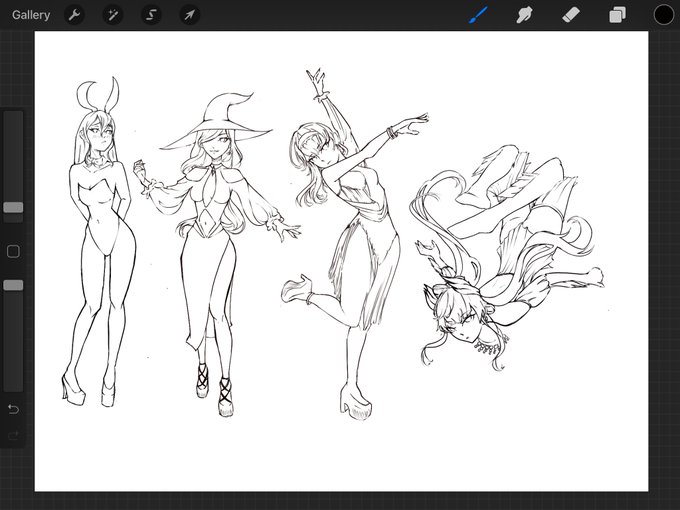Click the upside-down cat-eared character drawing
The height and width of the screenshot is (510, 680).
click(506, 258)
